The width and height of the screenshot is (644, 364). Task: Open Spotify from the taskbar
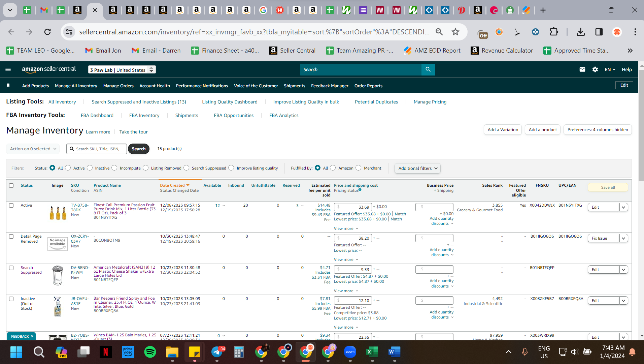150,352
